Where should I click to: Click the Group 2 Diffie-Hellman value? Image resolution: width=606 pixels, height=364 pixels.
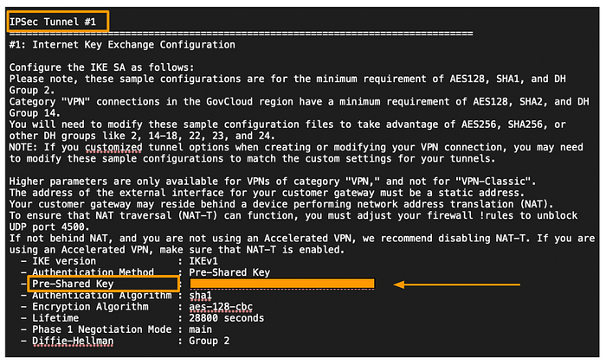click(210, 341)
